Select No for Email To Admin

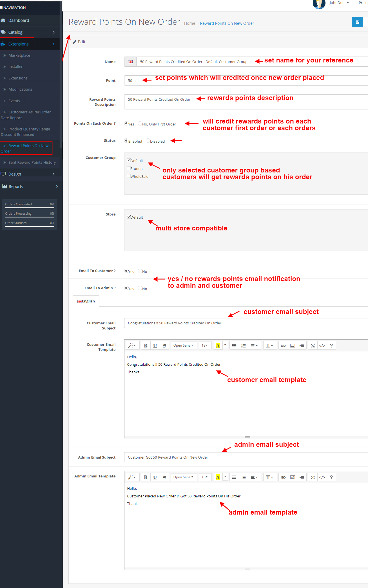140,288
